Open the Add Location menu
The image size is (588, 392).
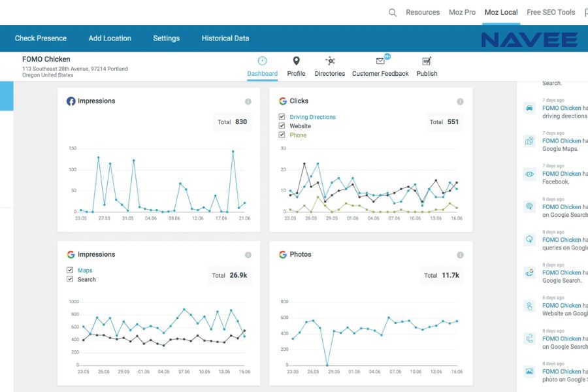[x=110, y=39]
